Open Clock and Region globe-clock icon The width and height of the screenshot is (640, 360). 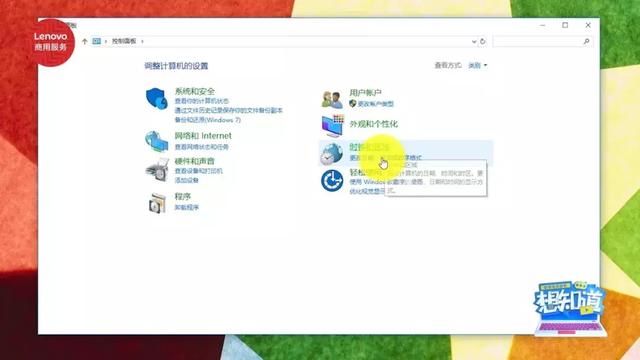click(331, 154)
